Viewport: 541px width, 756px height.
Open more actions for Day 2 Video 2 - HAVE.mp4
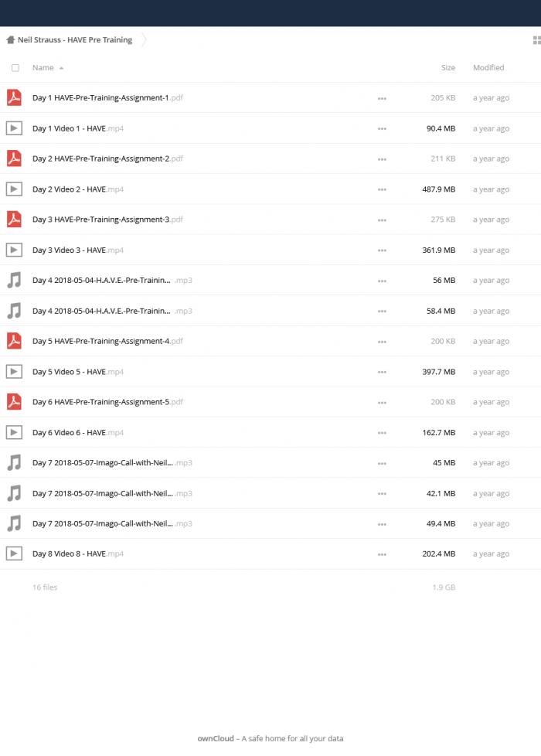pos(382,189)
